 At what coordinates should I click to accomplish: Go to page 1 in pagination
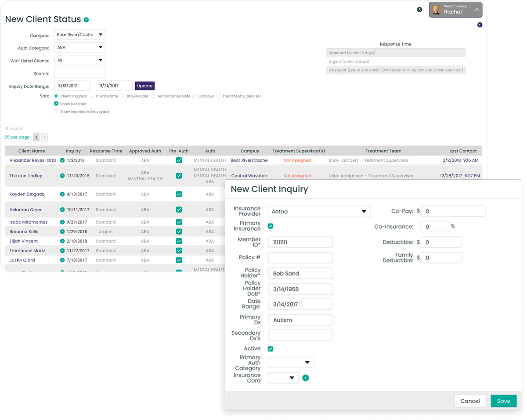[x=36, y=138]
